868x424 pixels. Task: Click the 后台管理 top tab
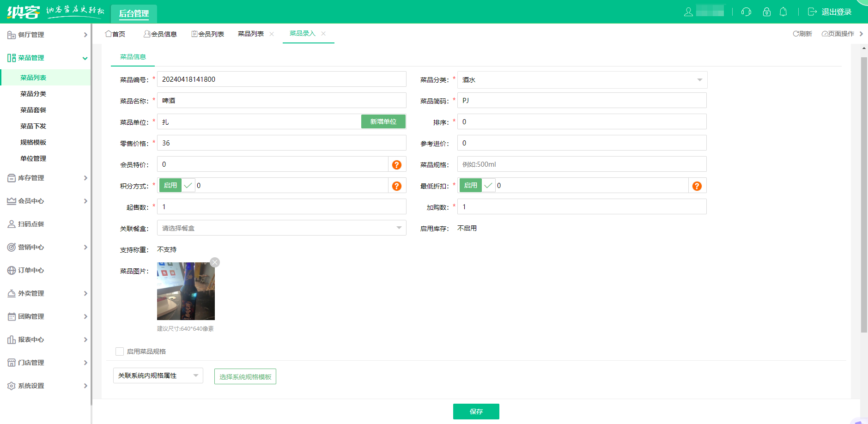134,14
